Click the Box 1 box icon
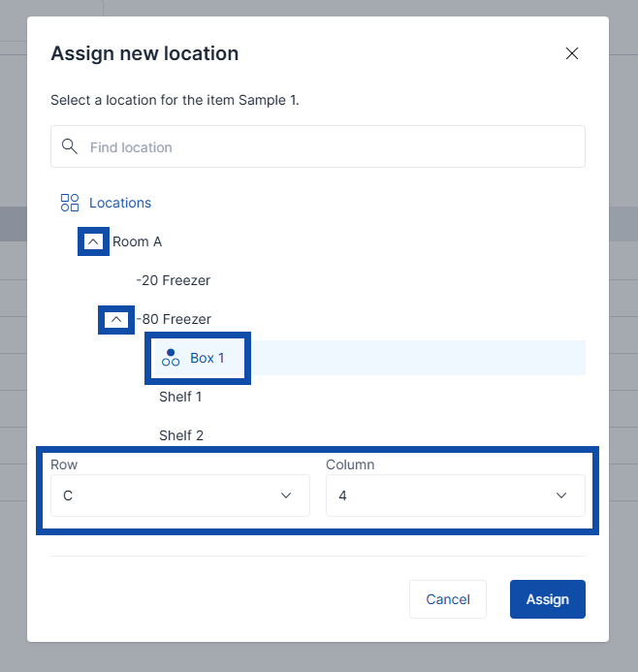 [171, 358]
